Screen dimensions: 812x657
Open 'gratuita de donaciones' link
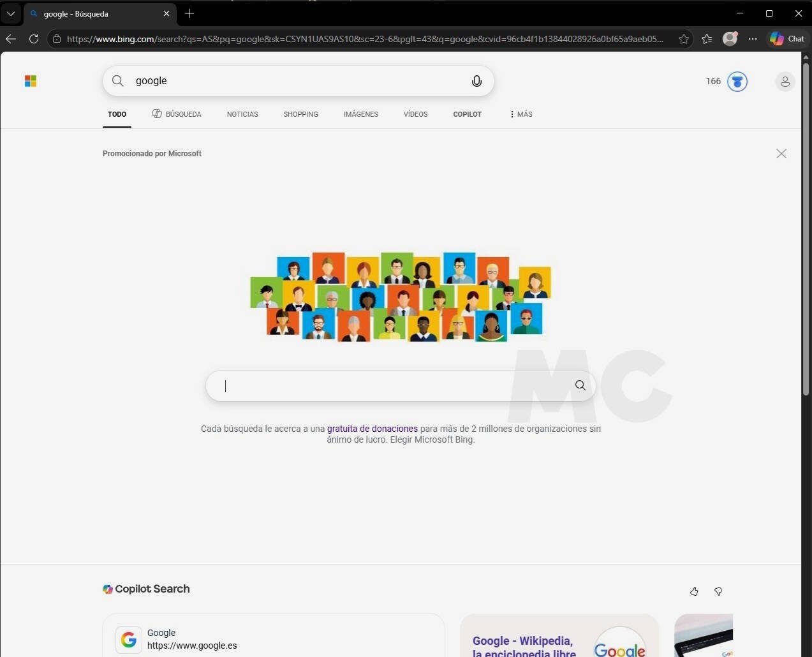pos(373,429)
